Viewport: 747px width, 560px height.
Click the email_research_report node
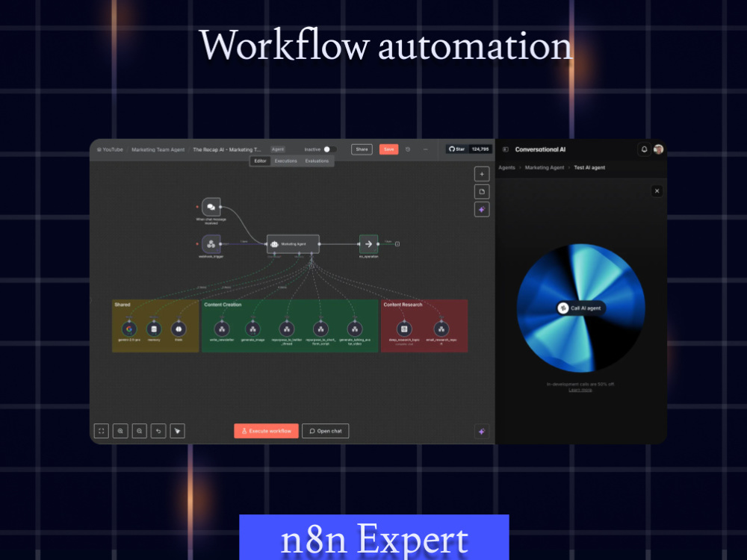[441, 329]
